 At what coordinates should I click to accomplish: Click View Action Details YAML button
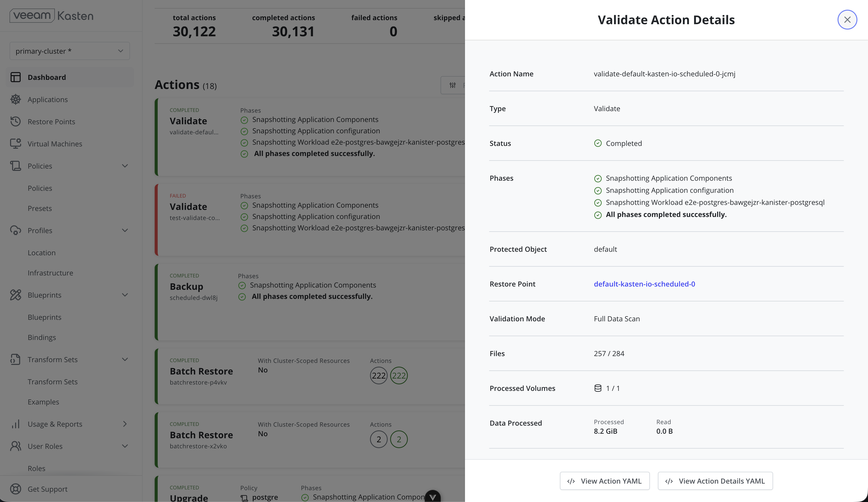715,481
